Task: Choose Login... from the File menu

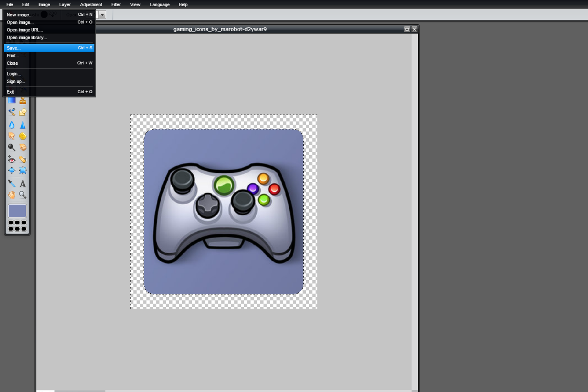Action: pyautogui.click(x=49, y=74)
